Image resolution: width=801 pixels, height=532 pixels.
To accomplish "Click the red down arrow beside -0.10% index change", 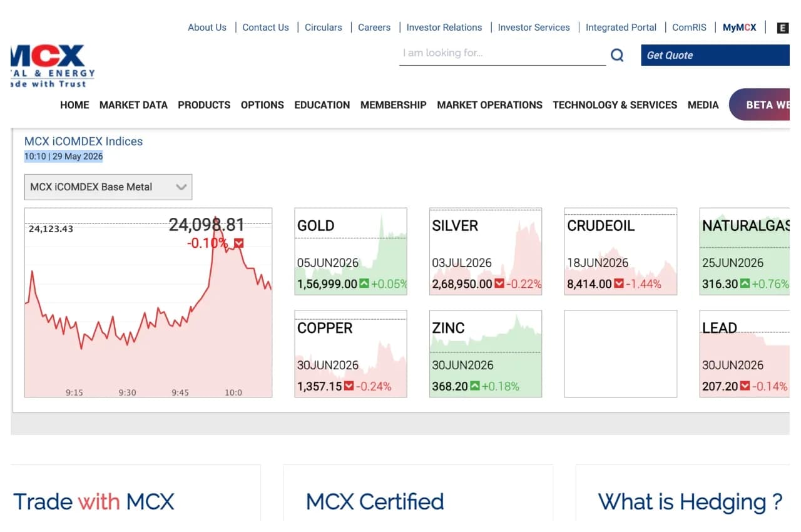I will [239, 243].
